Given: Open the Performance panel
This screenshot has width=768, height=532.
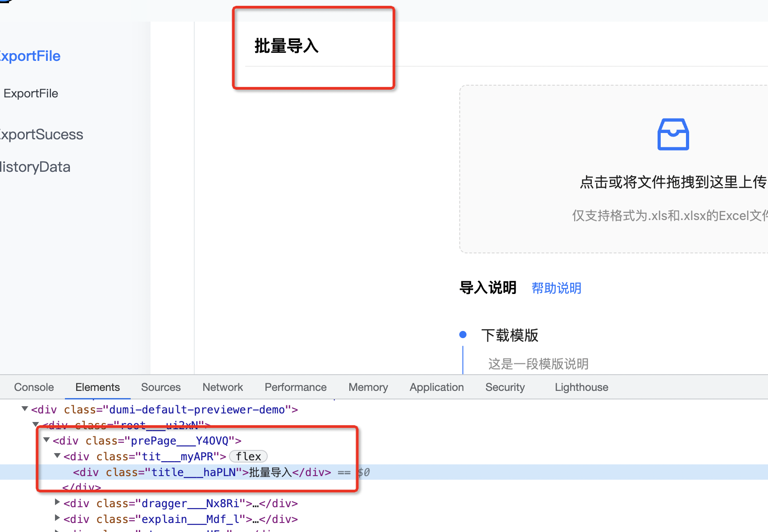Looking at the screenshot, I should tap(295, 387).
